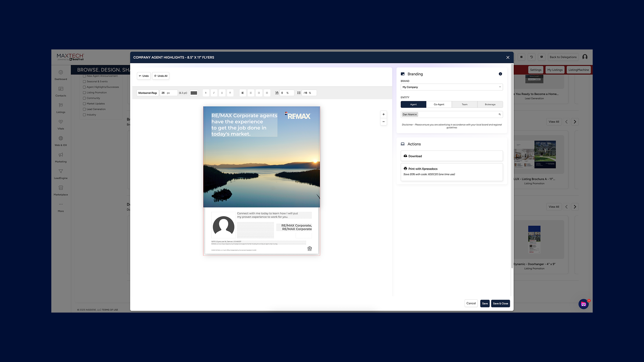Image resolution: width=644 pixels, height=362 pixels.
Task: Enable the Market Updates filter
Action: [85, 104]
